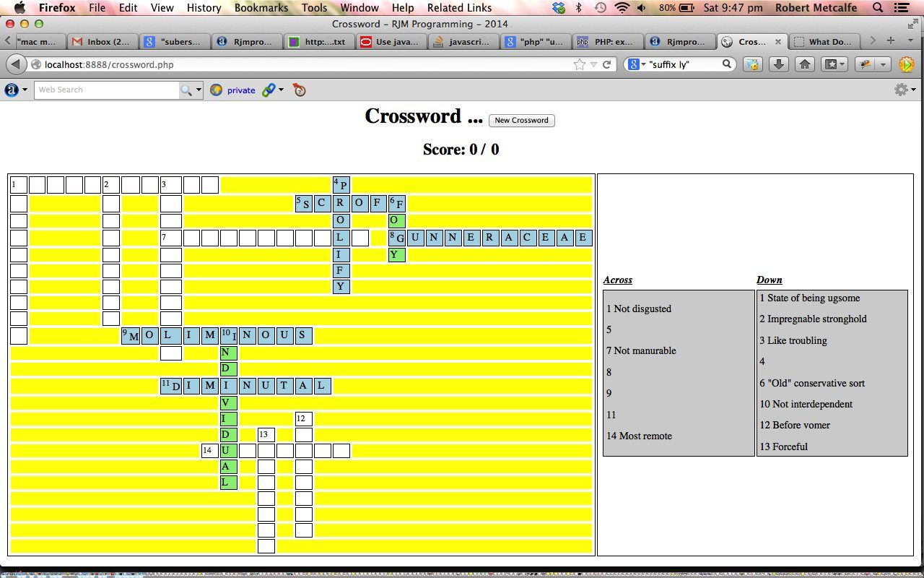Click the search magnifier in the search bar
This screenshot has width=924, height=578.
click(x=727, y=64)
